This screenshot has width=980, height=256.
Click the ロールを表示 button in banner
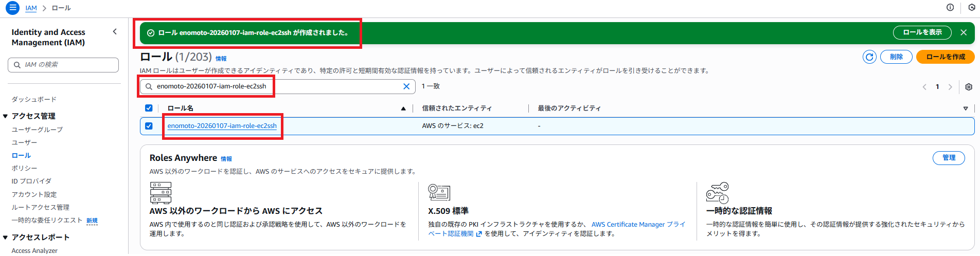coord(922,32)
